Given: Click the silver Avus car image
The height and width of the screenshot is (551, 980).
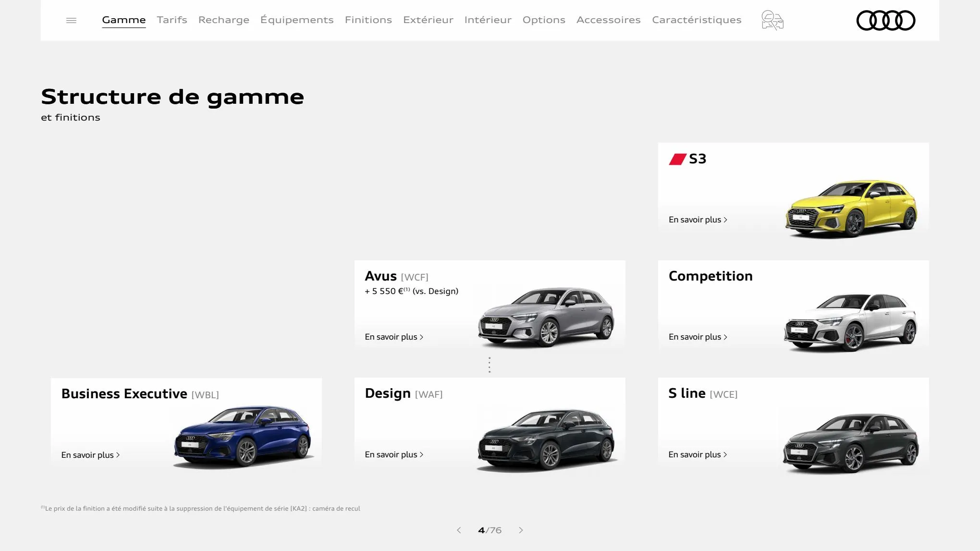Looking at the screenshot, I should click(x=546, y=317).
